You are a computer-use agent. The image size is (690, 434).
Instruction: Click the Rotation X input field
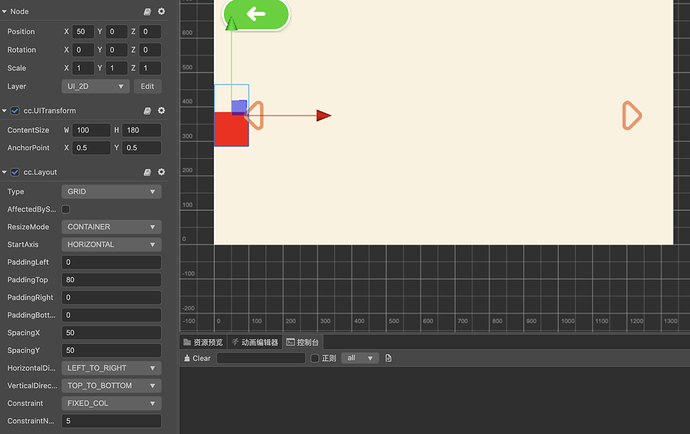click(83, 50)
